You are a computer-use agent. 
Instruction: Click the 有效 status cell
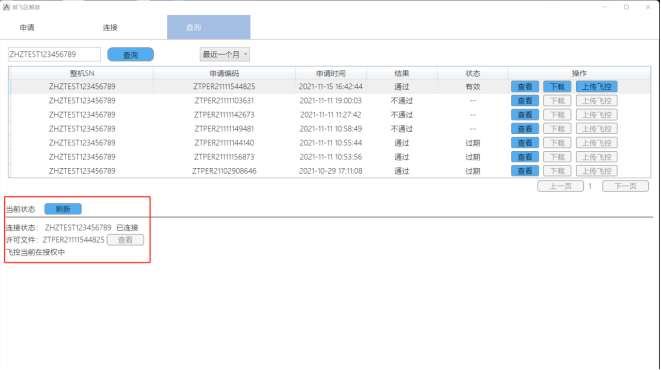pos(473,87)
